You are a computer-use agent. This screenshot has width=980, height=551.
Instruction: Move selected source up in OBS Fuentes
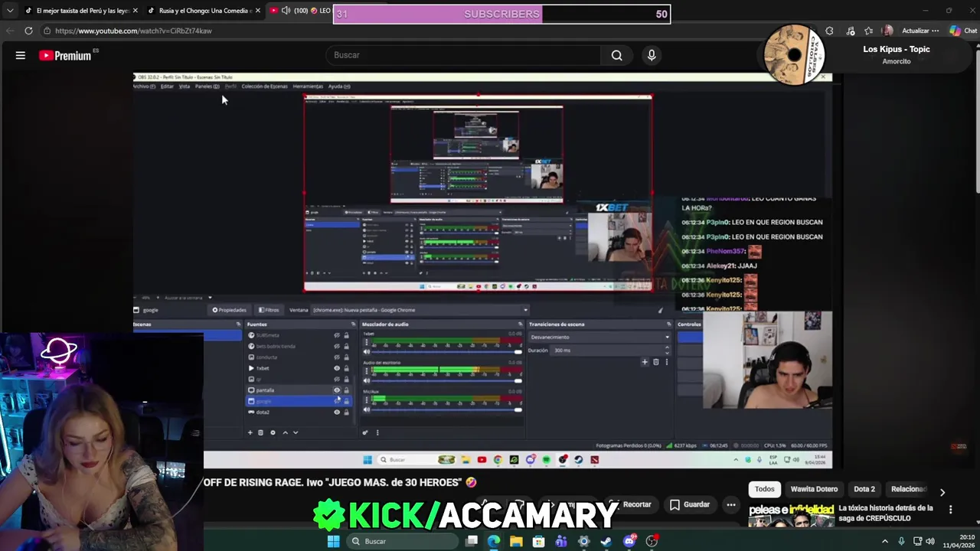click(285, 432)
